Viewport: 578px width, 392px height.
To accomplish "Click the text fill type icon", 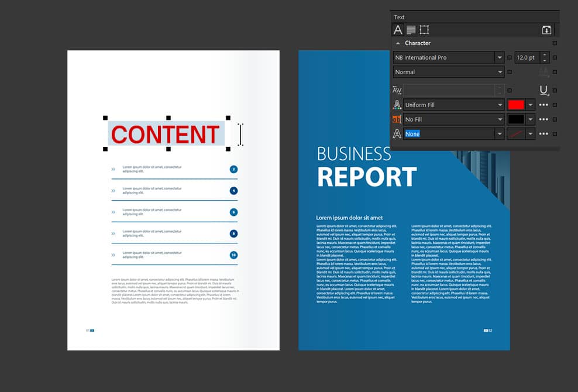I will pyautogui.click(x=397, y=105).
